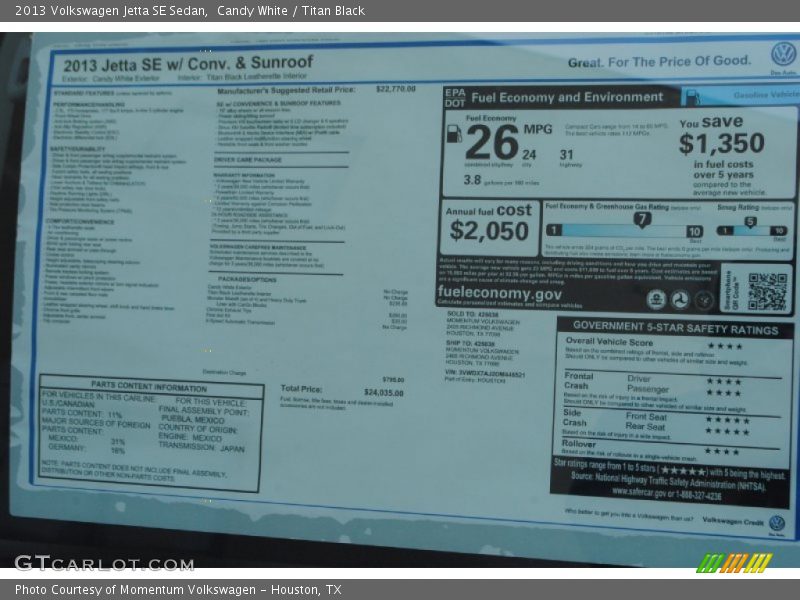800x600 pixels.
Task: Click the greenhouse gas rating marker 7
Action: tap(642, 219)
